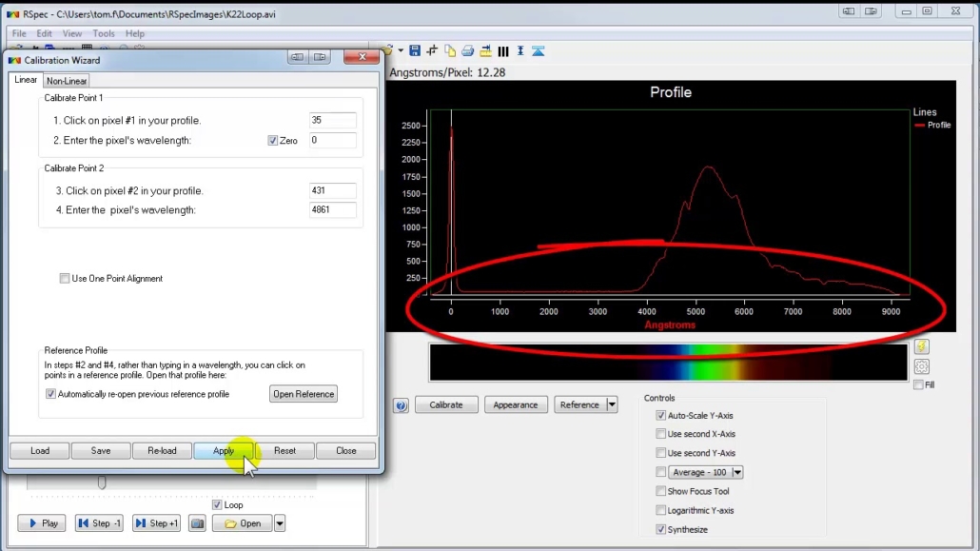Click the pixel #1 field showing 35
Viewport: 980px width, 551px height.
pyautogui.click(x=332, y=120)
